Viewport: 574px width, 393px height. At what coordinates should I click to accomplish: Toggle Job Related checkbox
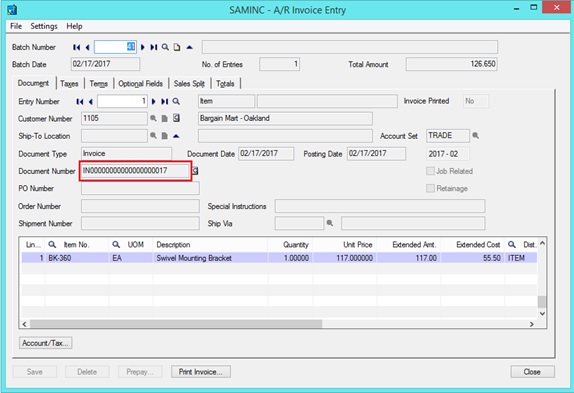coord(430,171)
